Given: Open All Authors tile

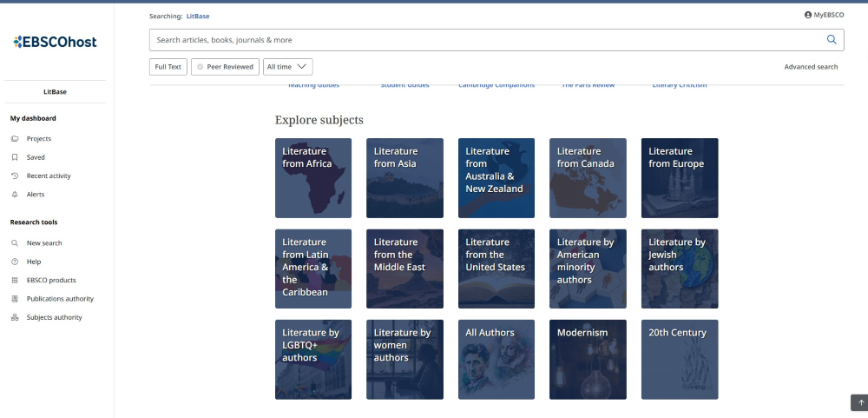Looking at the screenshot, I should click(x=496, y=359).
